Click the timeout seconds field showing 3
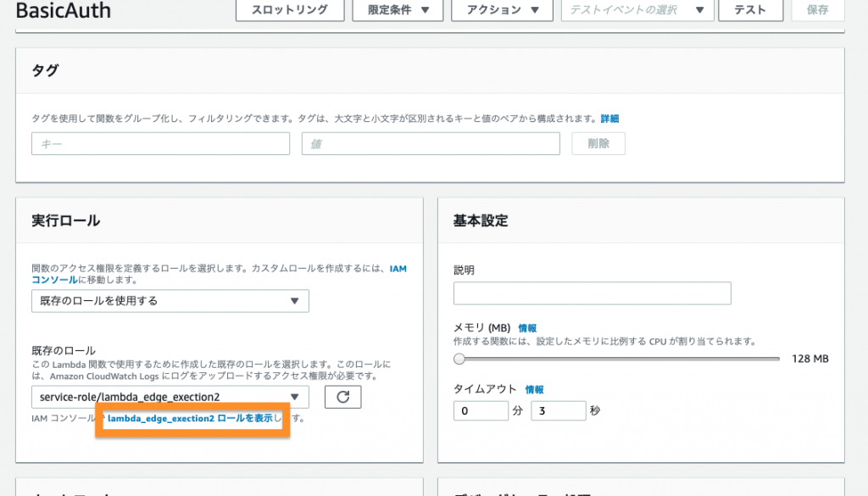 pyautogui.click(x=558, y=411)
